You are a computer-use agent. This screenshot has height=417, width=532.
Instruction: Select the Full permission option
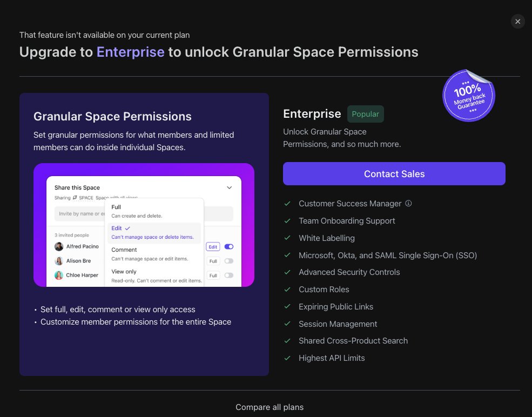pyautogui.click(x=154, y=211)
